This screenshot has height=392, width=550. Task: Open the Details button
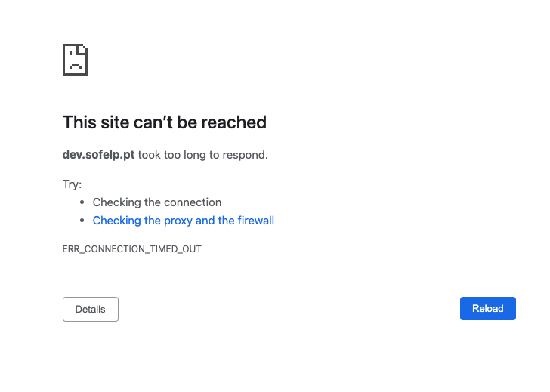pos(91,309)
